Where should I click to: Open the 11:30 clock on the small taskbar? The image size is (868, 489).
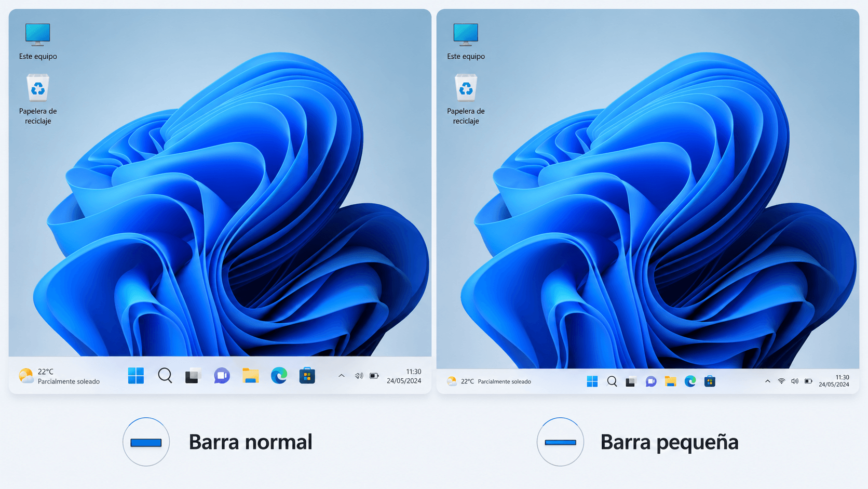pos(834,381)
